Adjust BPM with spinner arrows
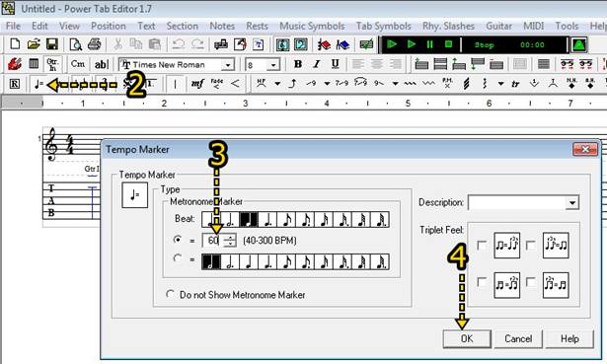 point(230,241)
